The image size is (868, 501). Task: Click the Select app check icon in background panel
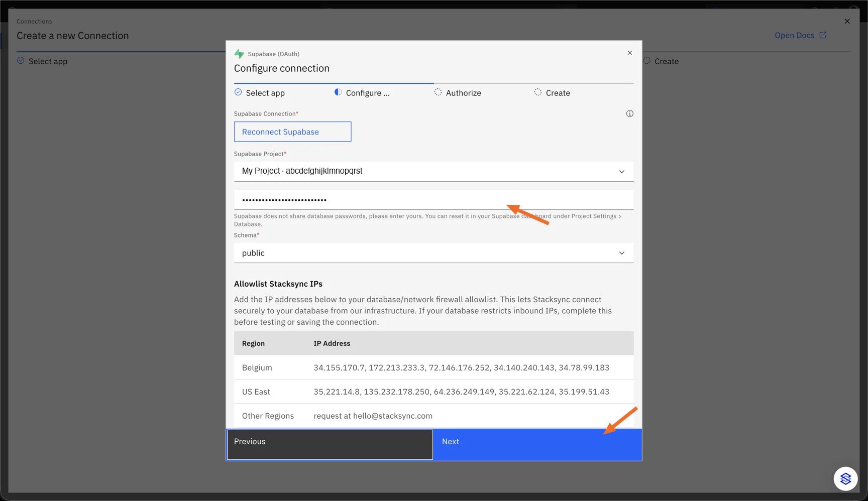pyautogui.click(x=21, y=61)
